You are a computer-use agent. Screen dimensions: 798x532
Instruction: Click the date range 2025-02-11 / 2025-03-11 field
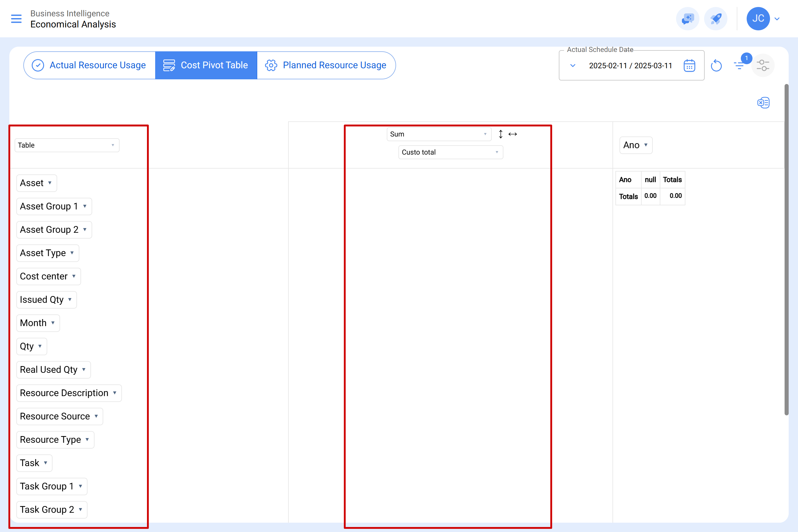coord(630,66)
